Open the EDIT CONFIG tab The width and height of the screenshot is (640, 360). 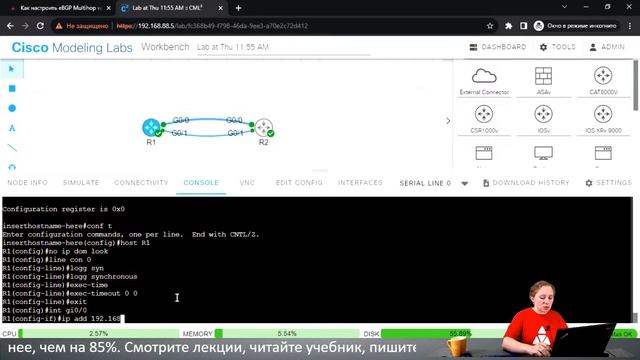(299, 183)
